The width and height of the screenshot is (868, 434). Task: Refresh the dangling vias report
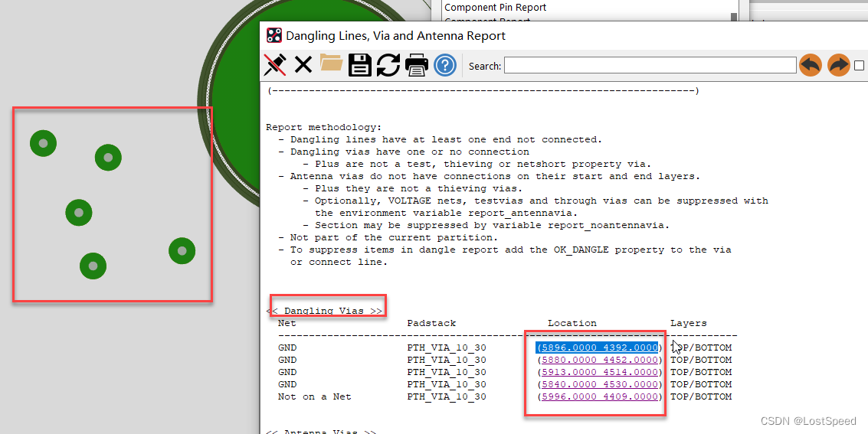tap(388, 65)
